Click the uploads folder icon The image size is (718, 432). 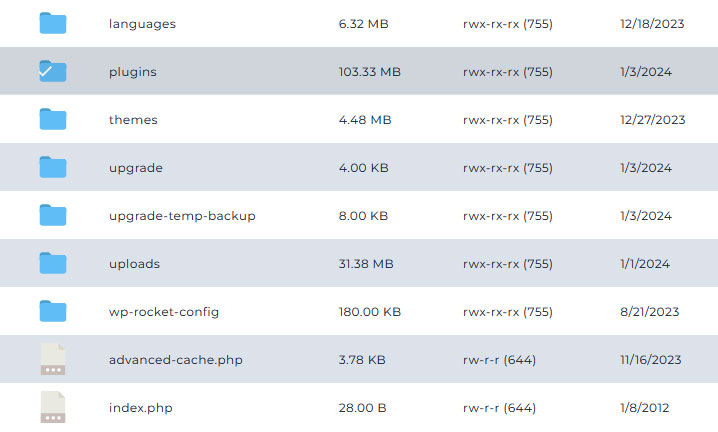[53, 263]
